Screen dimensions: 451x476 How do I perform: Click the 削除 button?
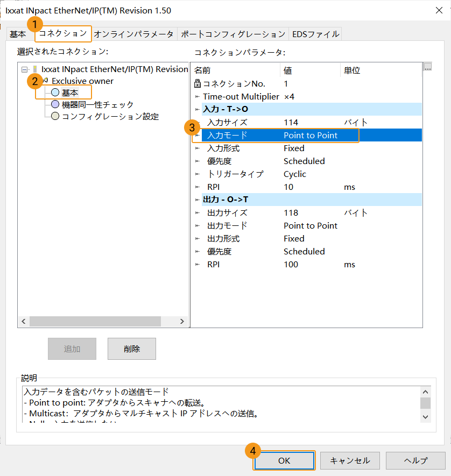132,349
